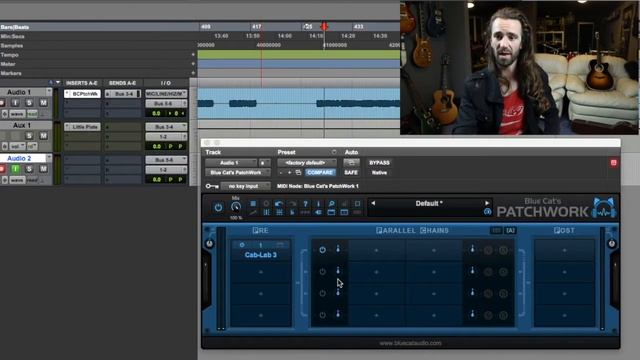Viewport: 640px width, 360px height.
Task: Click the first parallel chain output level icon
Action: [x=472, y=249]
